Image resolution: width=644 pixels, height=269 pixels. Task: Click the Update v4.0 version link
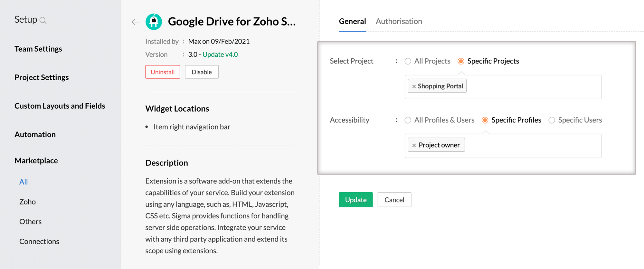click(x=220, y=55)
